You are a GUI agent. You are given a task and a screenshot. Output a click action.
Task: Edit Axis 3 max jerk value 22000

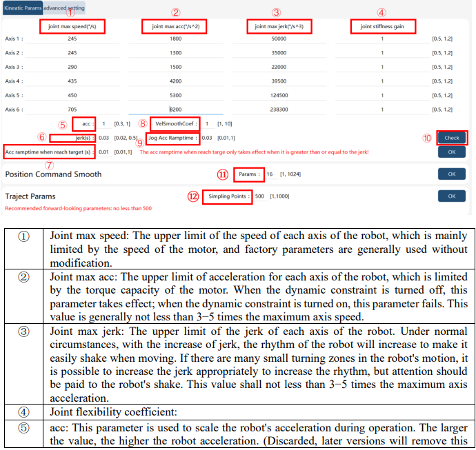(279, 67)
